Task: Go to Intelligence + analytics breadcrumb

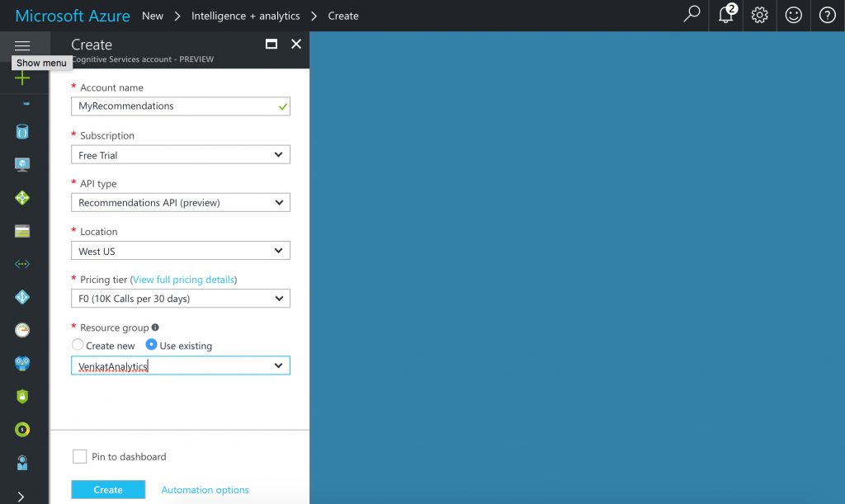Action: coord(245,16)
